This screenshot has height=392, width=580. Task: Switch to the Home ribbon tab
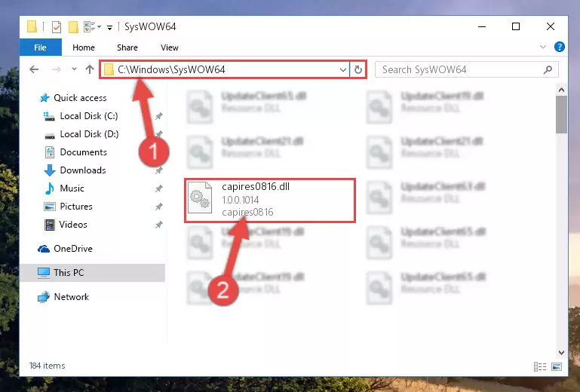point(84,47)
